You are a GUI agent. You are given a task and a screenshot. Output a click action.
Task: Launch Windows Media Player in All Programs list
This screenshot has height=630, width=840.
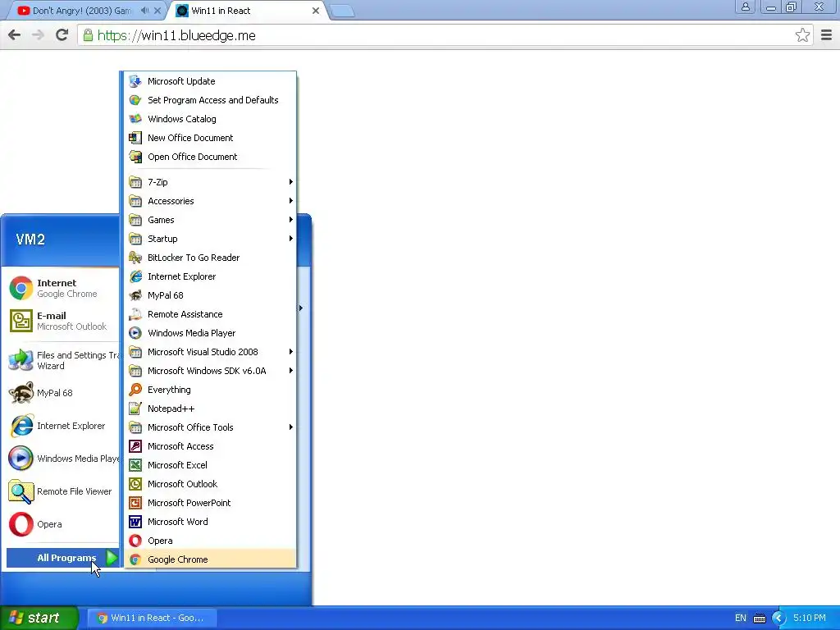(210, 333)
